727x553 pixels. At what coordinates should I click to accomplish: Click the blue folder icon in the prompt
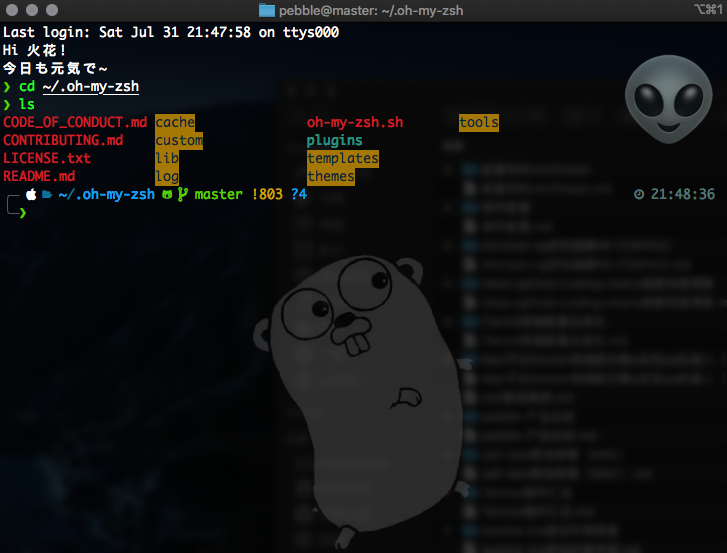(47, 194)
